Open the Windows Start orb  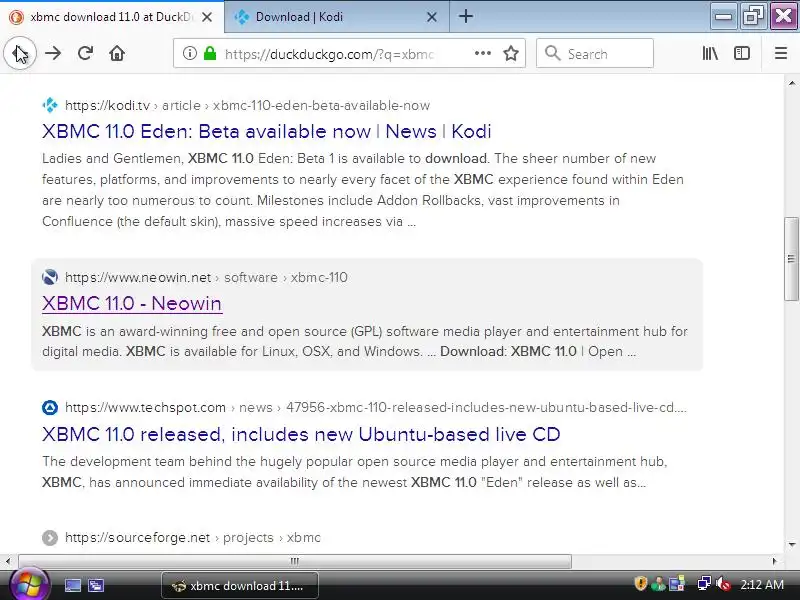point(29,585)
